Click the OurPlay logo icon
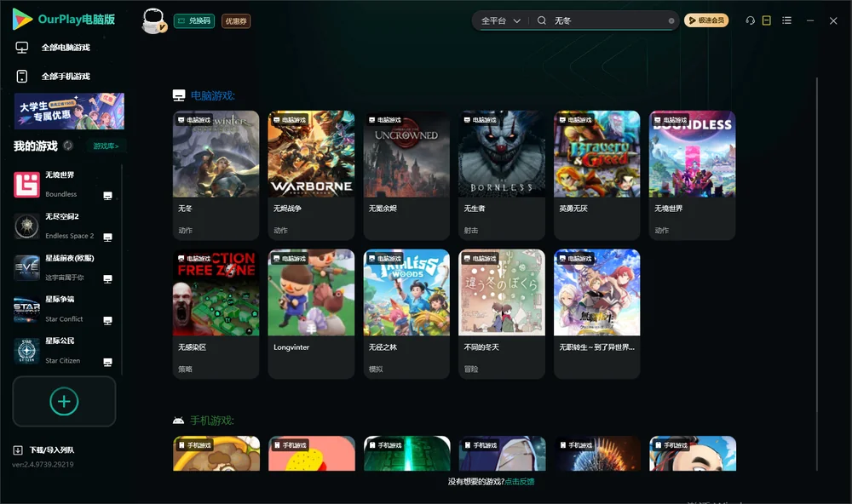Screen dimensions: 852x504 click(x=22, y=20)
